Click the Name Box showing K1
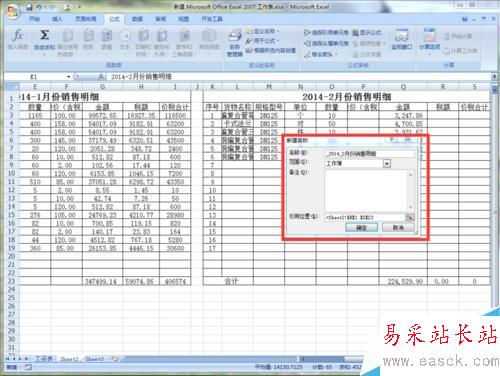Screen dimensions: 500x376 tap(35, 77)
